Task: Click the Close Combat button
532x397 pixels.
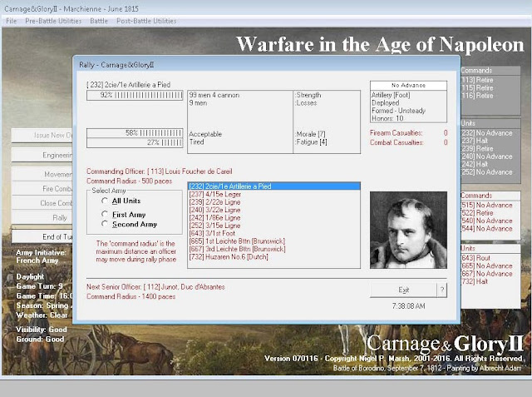Action: pos(42,203)
